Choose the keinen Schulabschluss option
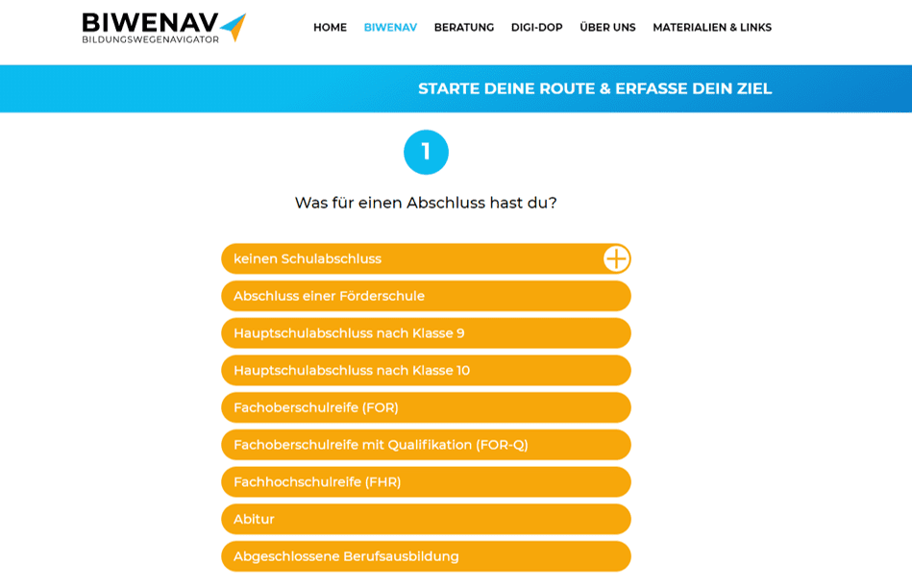The image size is (912, 588). click(426, 258)
